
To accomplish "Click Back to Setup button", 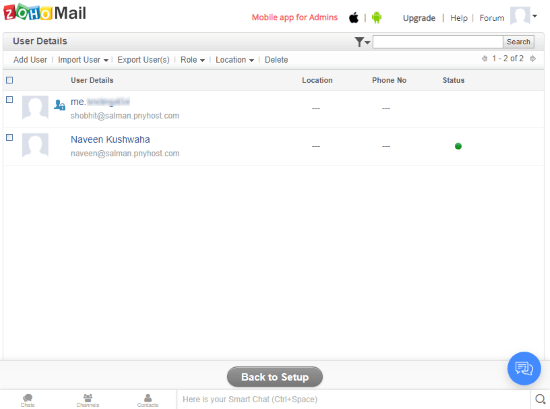I will click(x=275, y=377).
